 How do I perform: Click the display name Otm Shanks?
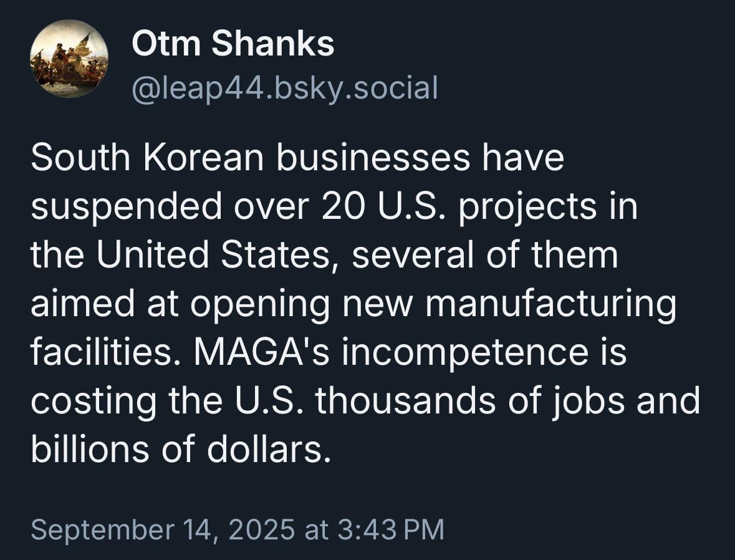(233, 44)
